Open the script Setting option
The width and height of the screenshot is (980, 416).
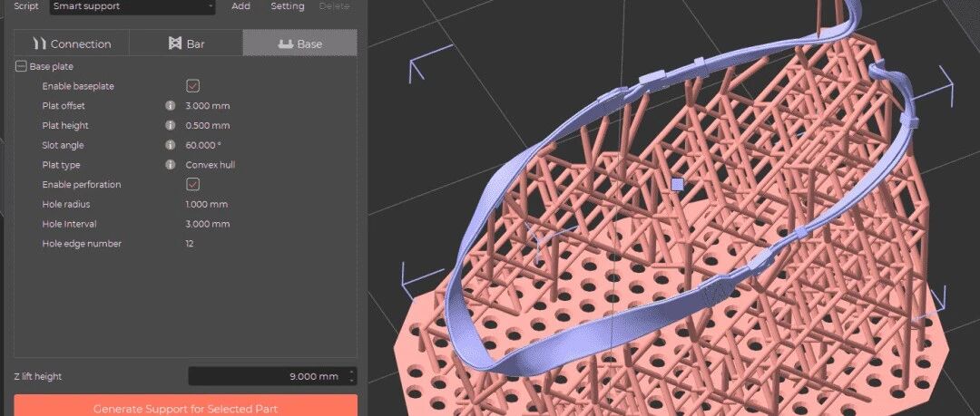pyautogui.click(x=288, y=6)
